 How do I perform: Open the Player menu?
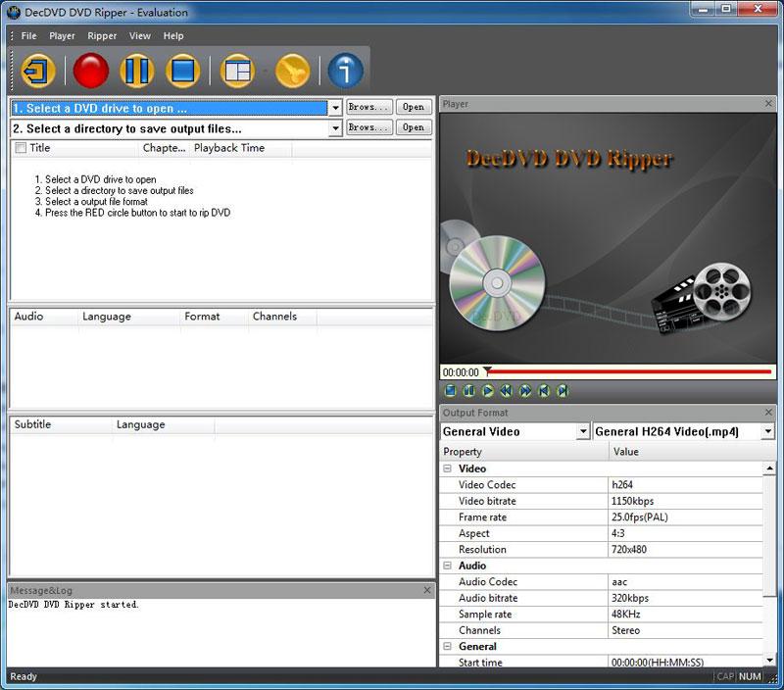pos(62,36)
